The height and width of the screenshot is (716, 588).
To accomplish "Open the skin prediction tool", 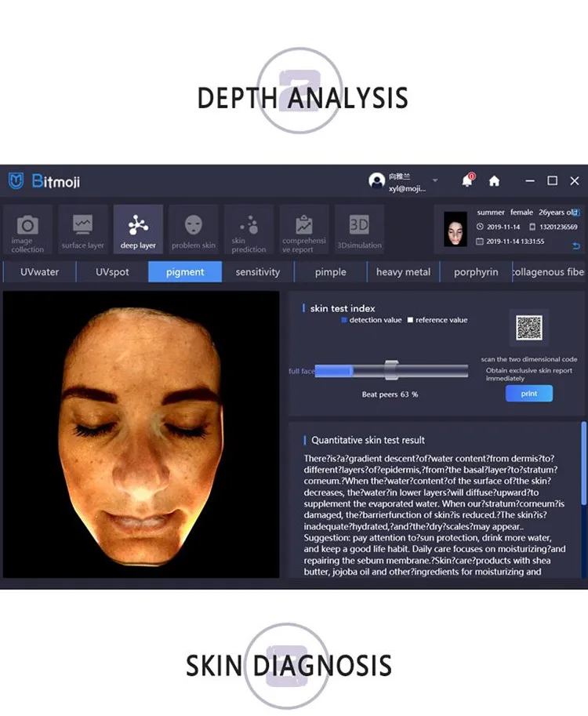I will coord(249,229).
